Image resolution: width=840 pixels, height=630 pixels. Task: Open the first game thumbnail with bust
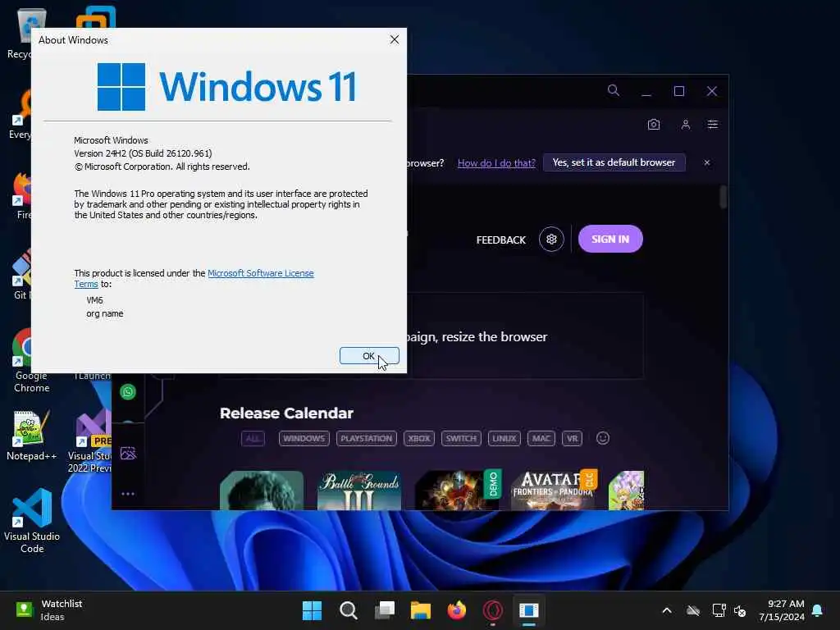click(262, 491)
